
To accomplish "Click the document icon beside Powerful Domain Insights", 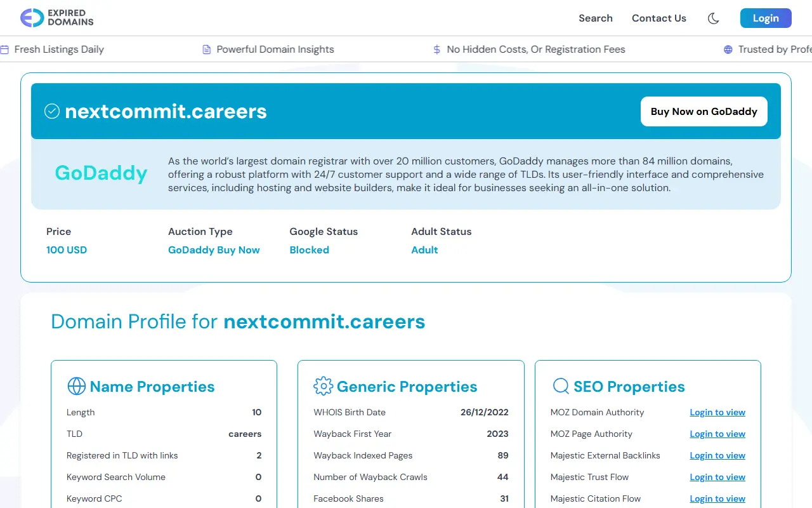I will 206,50.
